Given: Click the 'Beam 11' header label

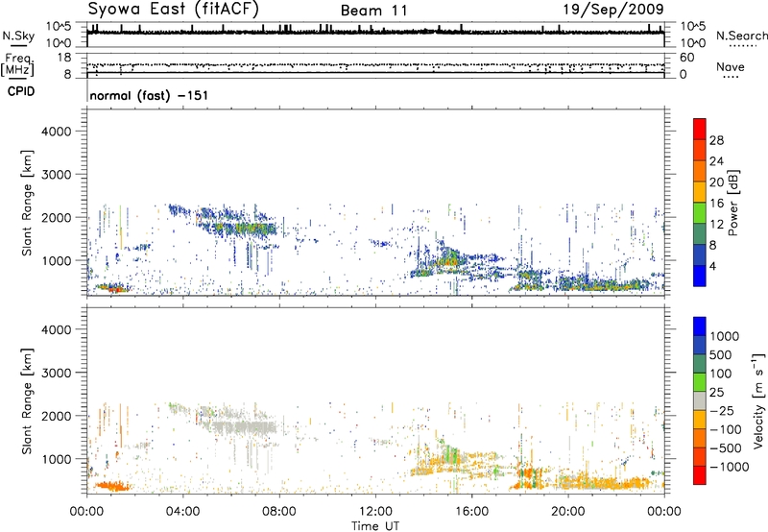Looking at the screenshot, I should click(x=373, y=11).
